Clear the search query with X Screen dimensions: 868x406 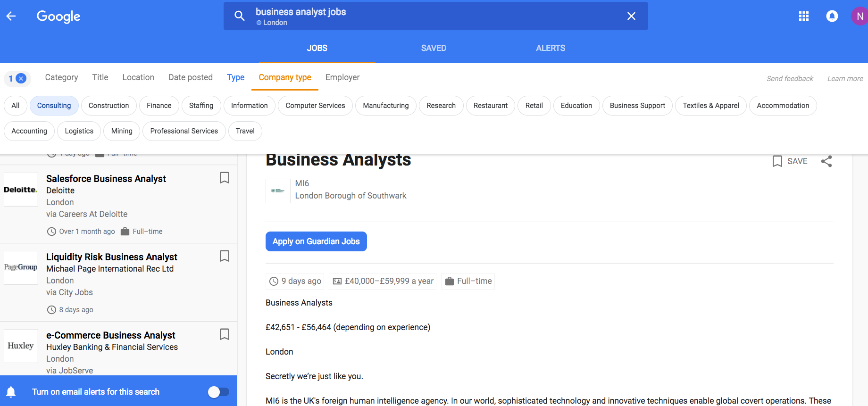631,16
